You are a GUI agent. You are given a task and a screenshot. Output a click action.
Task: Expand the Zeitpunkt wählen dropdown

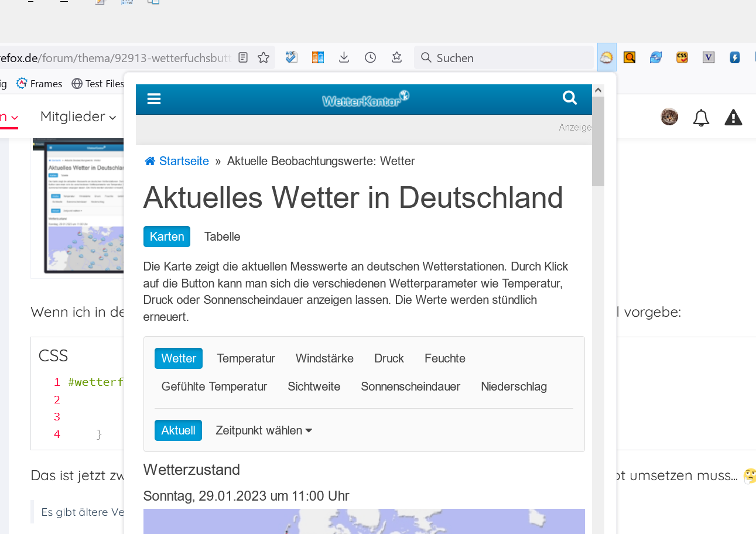(x=264, y=430)
